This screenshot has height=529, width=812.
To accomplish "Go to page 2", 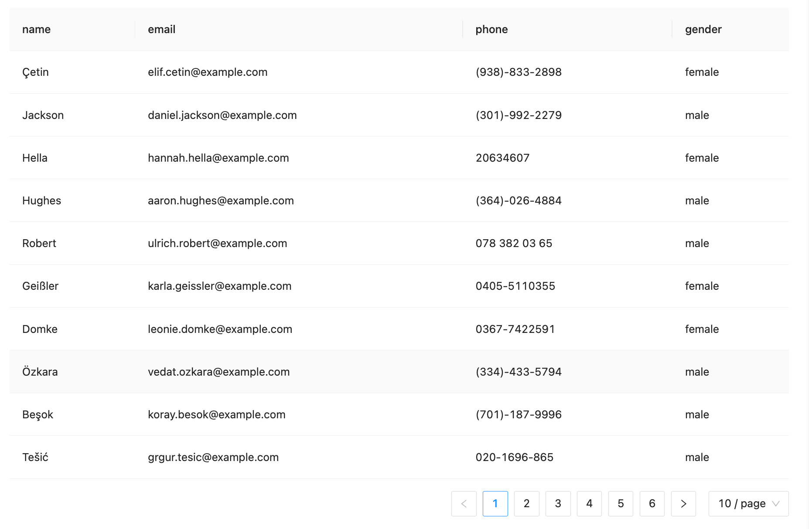I will [x=526, y=504].
